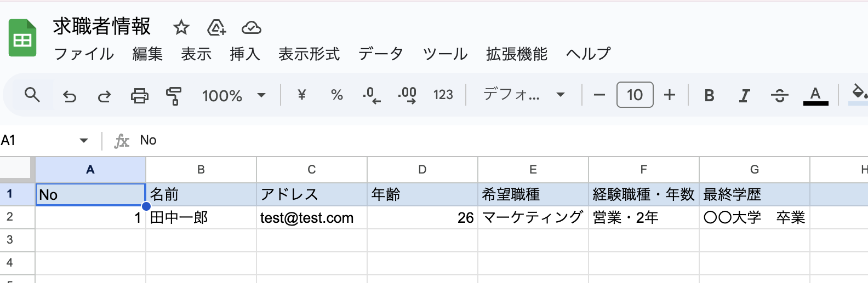Star the 求職者情報 document
The width and height of the screenshot is (868, 283).
tap(181, 27)
